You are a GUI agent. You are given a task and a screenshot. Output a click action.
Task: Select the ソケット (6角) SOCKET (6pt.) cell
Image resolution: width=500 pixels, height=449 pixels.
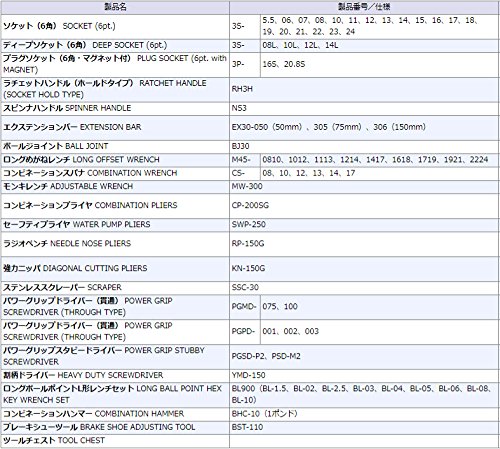click(115, 26)
